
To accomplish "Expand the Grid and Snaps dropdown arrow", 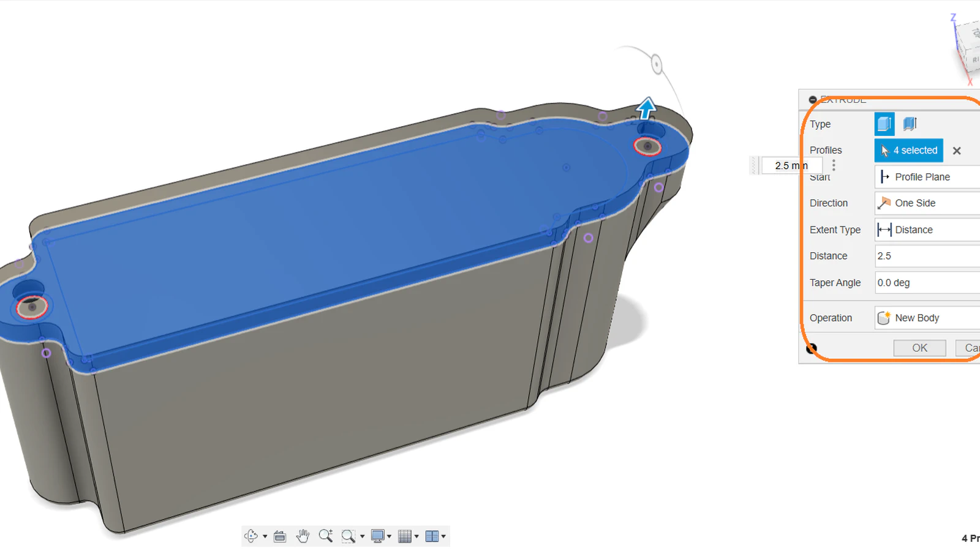I will 417,537.
